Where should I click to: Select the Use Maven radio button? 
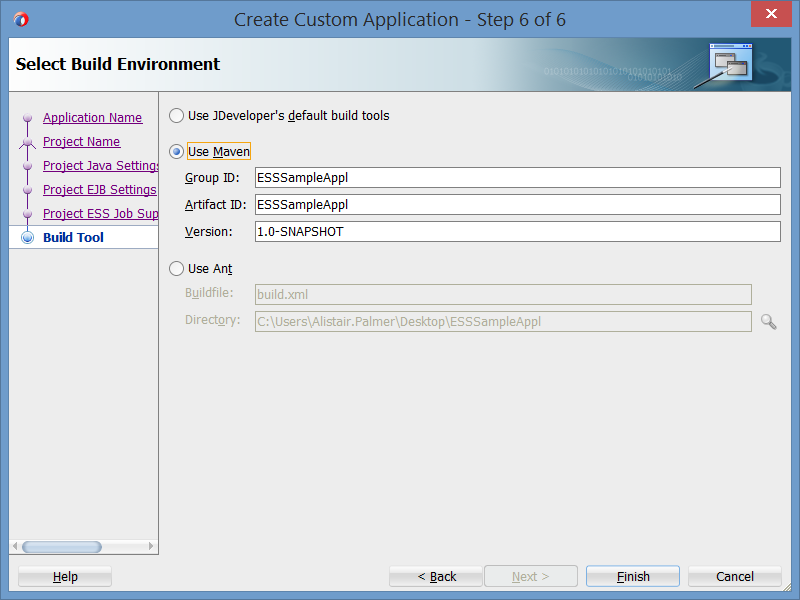point(177,152)
